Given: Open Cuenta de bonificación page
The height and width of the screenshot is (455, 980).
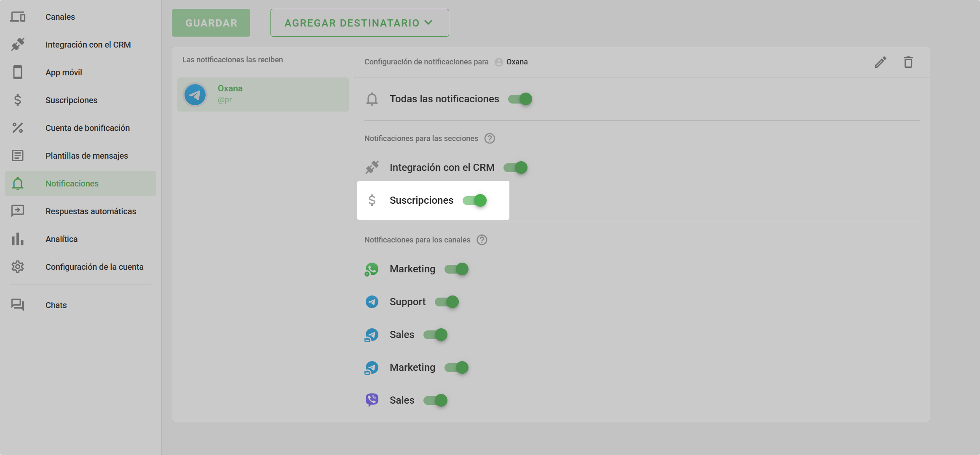Looking at the screenshot, I should coord(80,128).
